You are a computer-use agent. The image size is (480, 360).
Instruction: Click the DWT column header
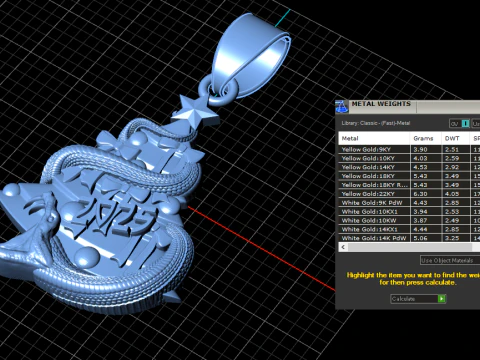(456, 138)
